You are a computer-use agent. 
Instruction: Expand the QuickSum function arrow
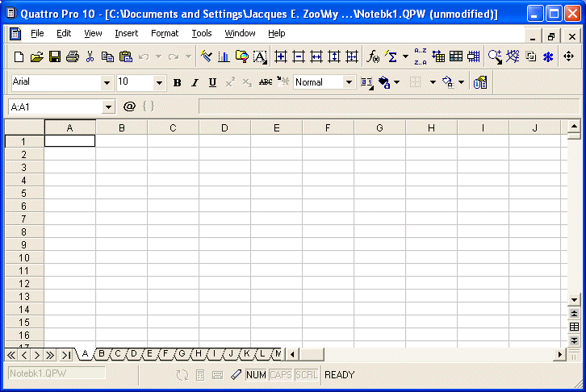[x=405, y=56]
